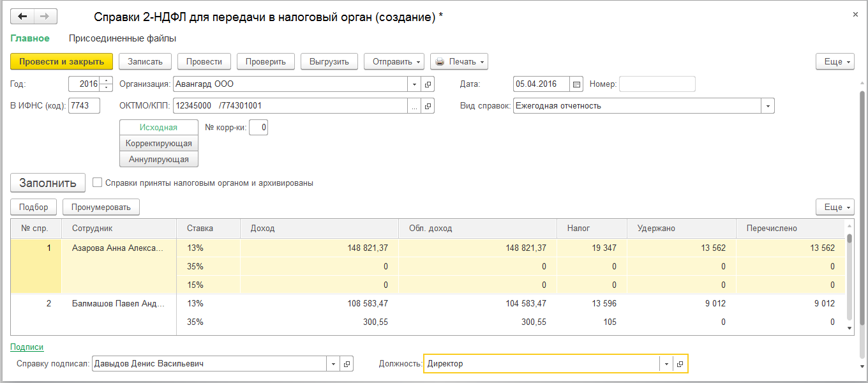The width and height of the screenshot is (868, 383).
Task: Click the Год input field
Action: [x=84, y=84]
